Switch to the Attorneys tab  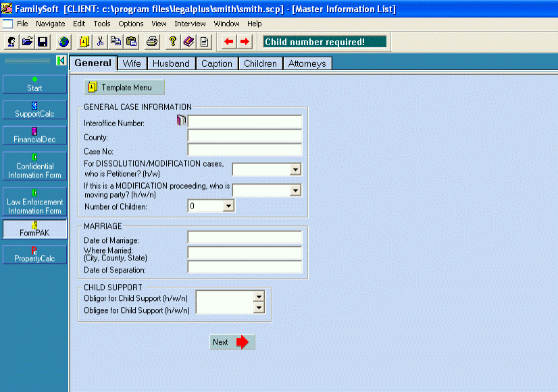coord(307,63)
